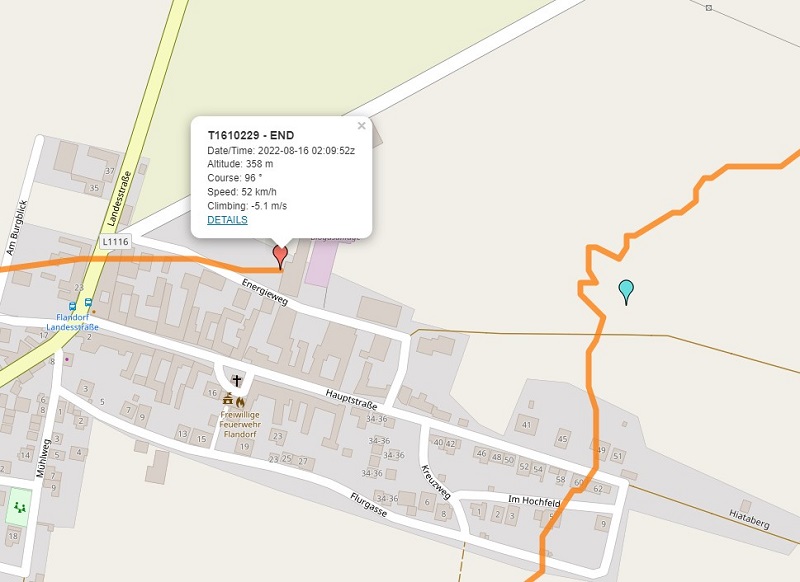The image size is (800, 582).
Task: Click the small square node top right
Action: pyautogui.click(x=709, y=8)
